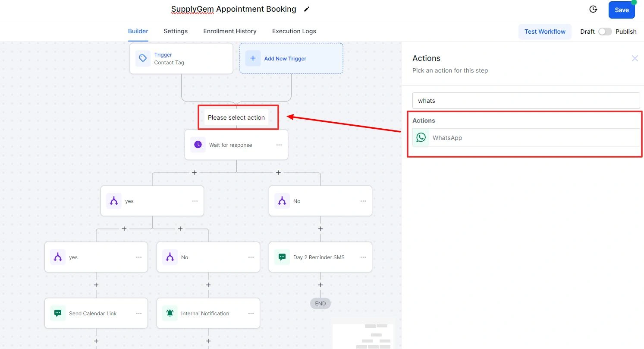644x349 pixels.
Task: Open Execution Logs tab
Action: [294, 31]
